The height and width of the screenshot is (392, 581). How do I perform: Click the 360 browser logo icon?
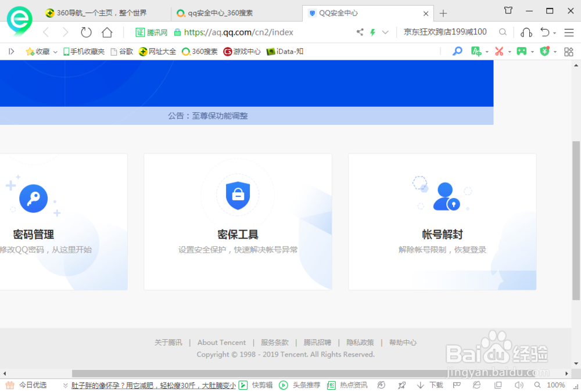(19, 21)
